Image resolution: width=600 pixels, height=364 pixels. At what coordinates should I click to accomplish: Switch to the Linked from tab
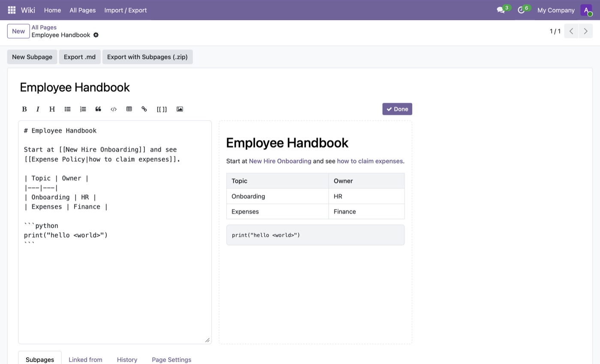pos(85,360)
